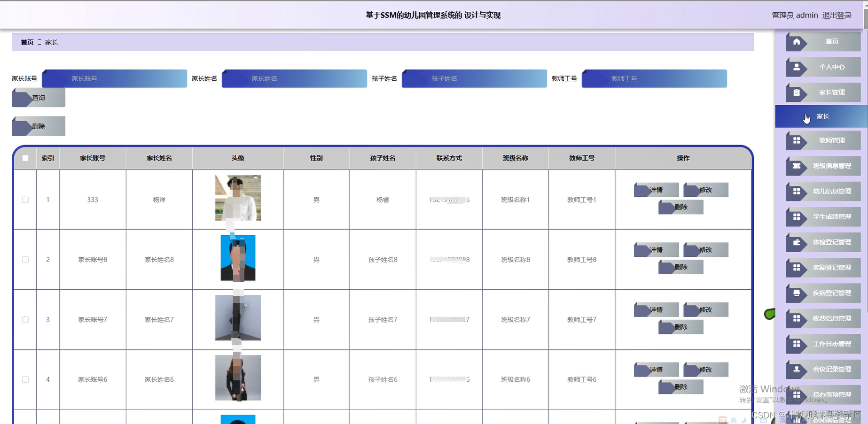This screenshot has width=868, height=424.
Task: Click 删除 for the 家长姓名8 row
Action: 681,267
